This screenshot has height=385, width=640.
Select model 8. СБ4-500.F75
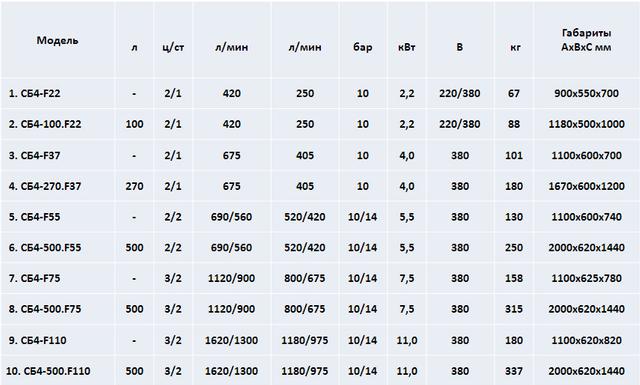click(x=45, y=309)
